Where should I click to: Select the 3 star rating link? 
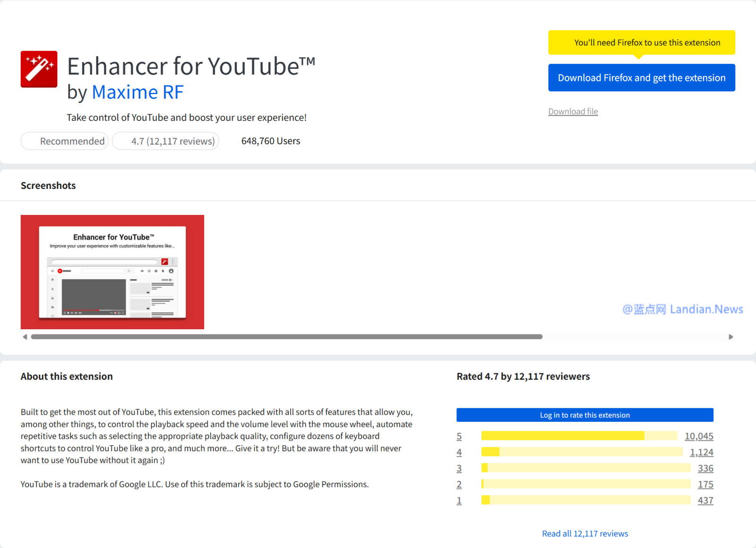pos(459,469)
